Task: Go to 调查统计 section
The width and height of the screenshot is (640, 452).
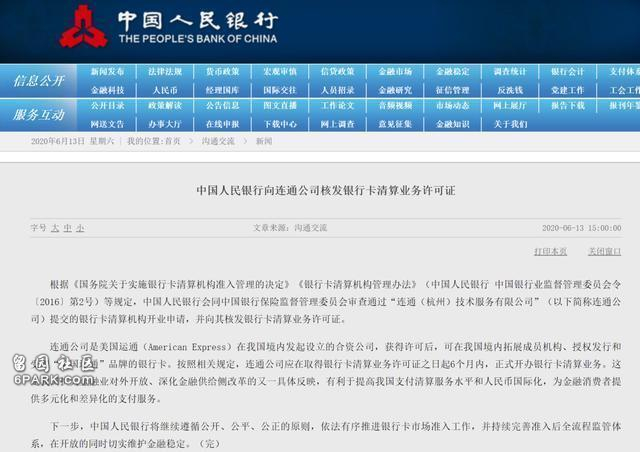Action: click(510, 72)
